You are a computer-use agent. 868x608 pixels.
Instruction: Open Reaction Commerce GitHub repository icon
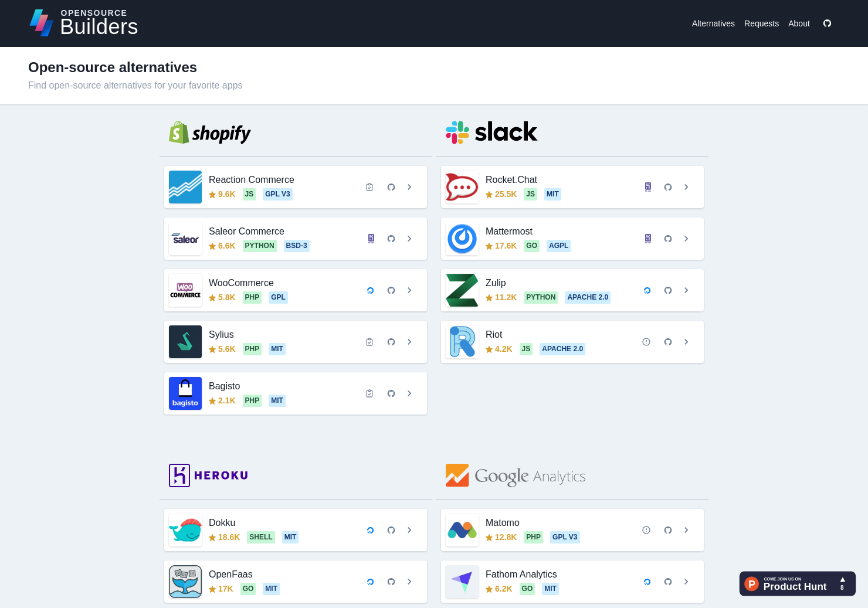click(x=391, y=187)
